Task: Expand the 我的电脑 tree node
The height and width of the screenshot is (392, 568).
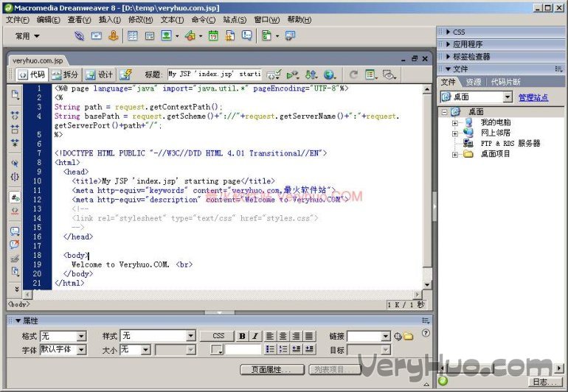Action: 455,123
